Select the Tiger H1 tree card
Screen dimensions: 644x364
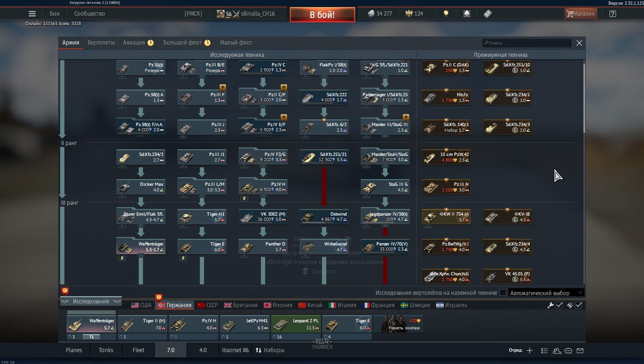click(x=202, y=217)
